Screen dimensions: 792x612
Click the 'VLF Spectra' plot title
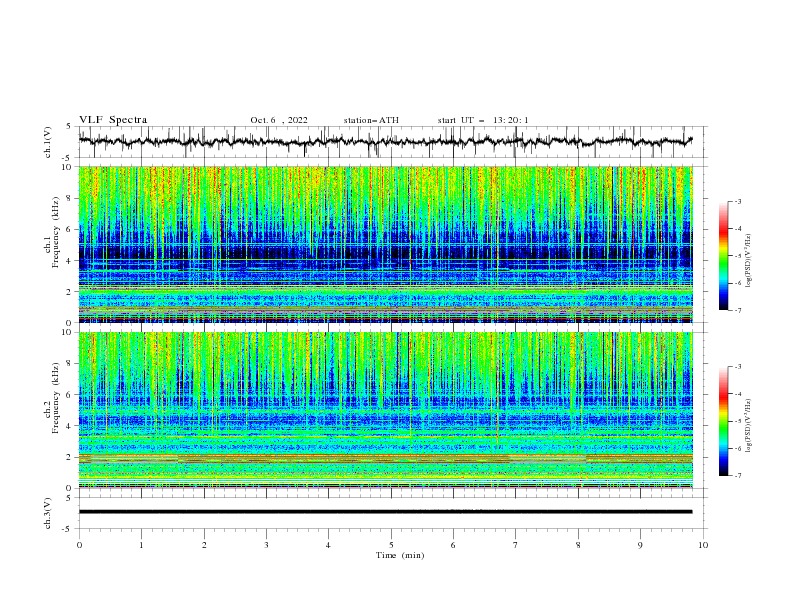pos(113,120)
